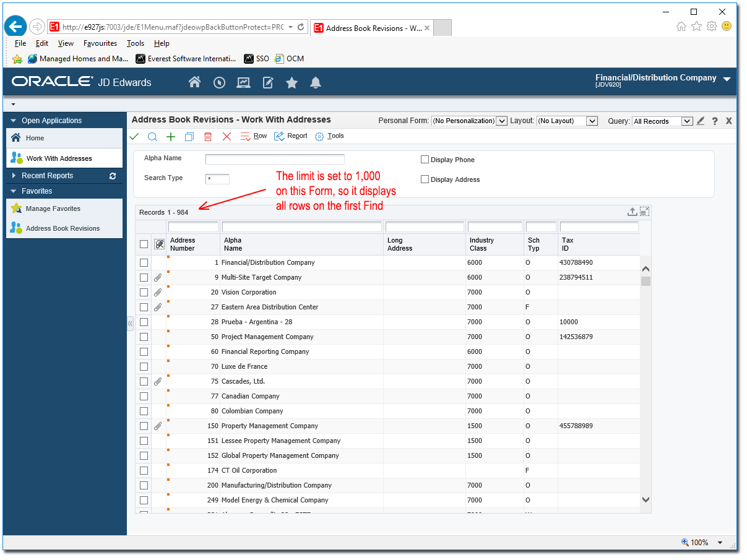
Task: Click the customize grid icon in header row
Action: pyautogui.click(x=159, y=244)
